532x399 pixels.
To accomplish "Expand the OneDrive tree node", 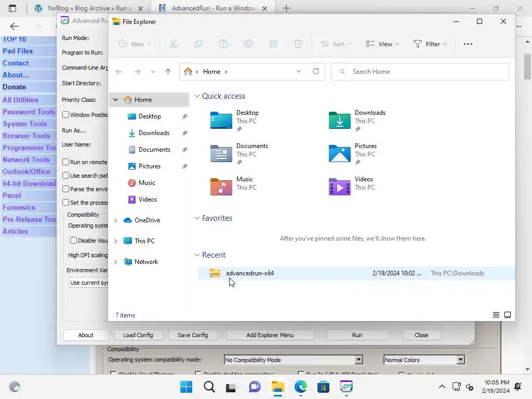I will coord(116,220).
